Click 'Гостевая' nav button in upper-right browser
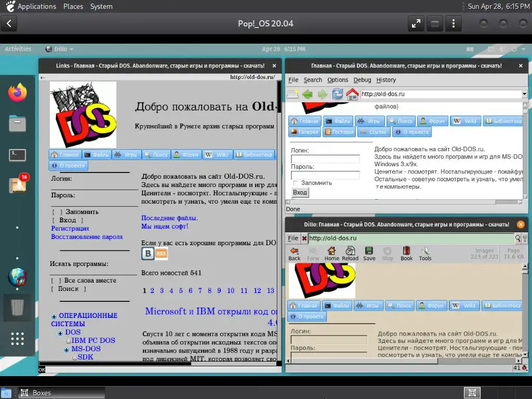The image size is (532, 399). [339, 132]
